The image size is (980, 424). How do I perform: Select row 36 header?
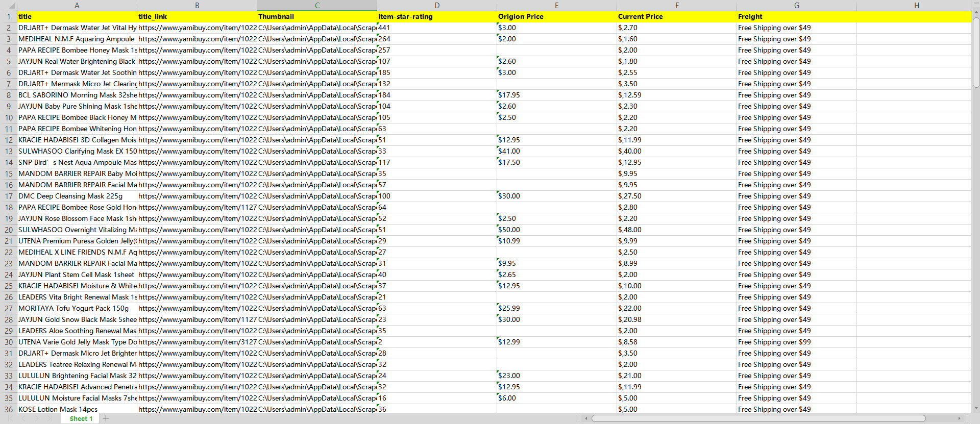point(9,409)
